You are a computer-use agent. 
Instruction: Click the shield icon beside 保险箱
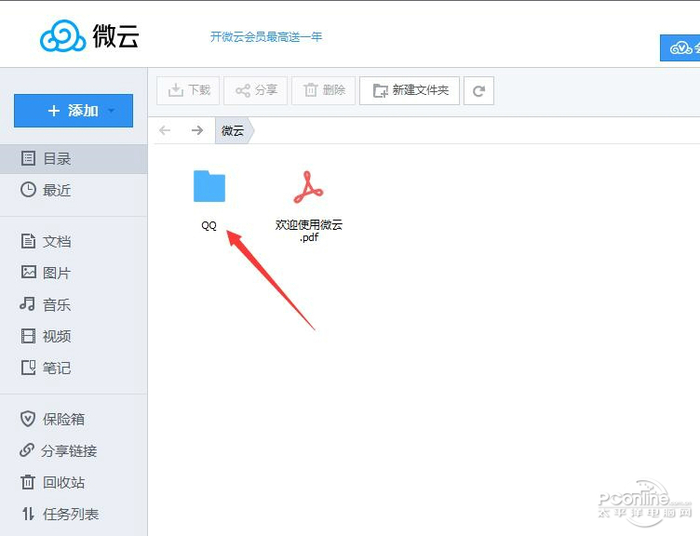(28, 419)
